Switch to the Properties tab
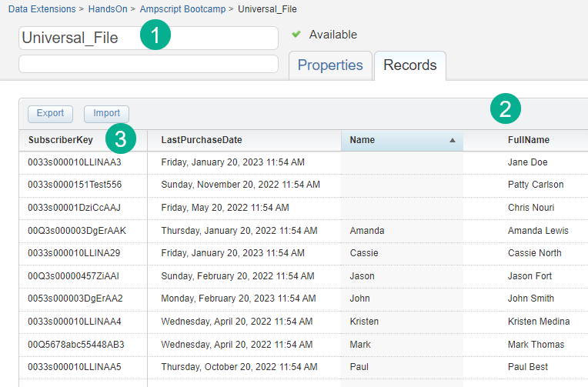The height and width of the screenshot is (387, 588). (330, 65)
